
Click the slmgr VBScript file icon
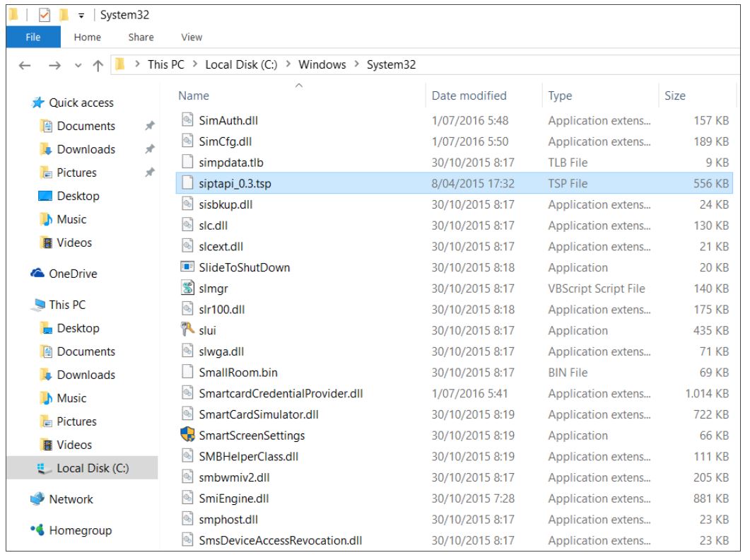[x=187, y=288]
